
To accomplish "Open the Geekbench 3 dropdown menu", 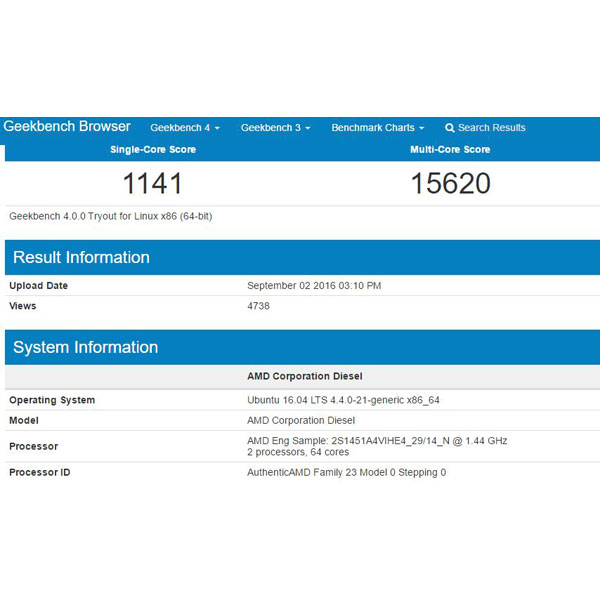I will click(275, 127).
